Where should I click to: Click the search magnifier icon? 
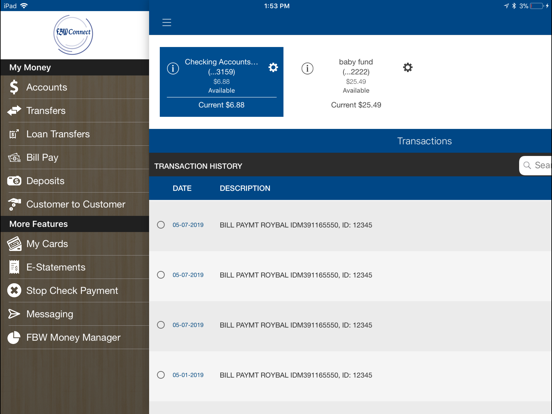(527, 165)
